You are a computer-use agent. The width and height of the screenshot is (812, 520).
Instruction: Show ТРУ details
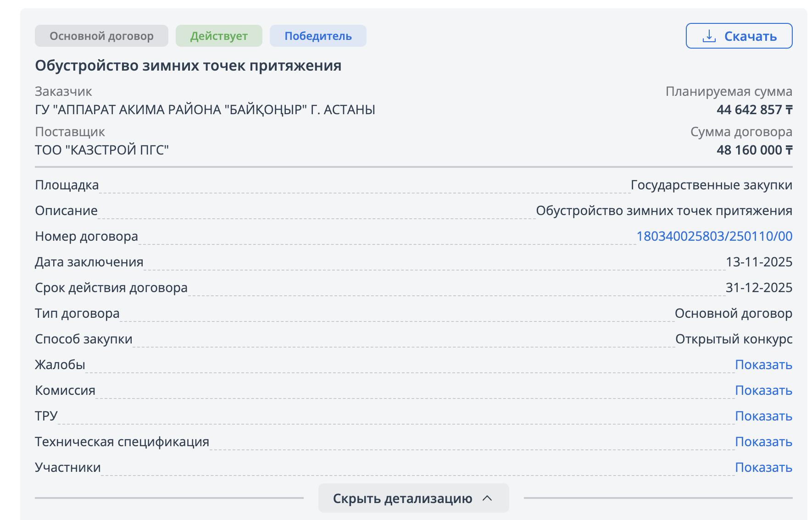click(x=763, y=416)
